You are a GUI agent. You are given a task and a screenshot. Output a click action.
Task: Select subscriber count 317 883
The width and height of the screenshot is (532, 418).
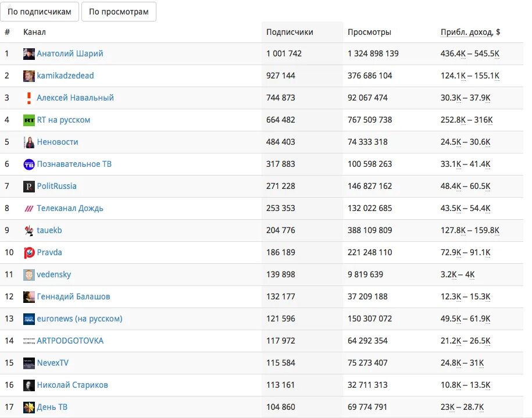point(280,164)
